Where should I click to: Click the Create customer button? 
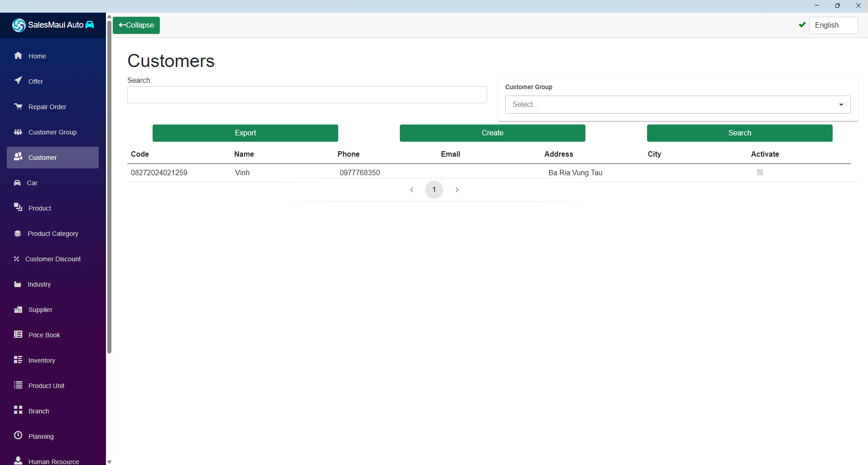pos(493,133)
